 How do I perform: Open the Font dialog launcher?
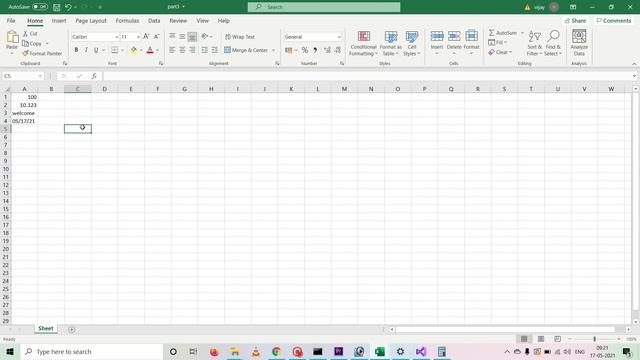161,64
